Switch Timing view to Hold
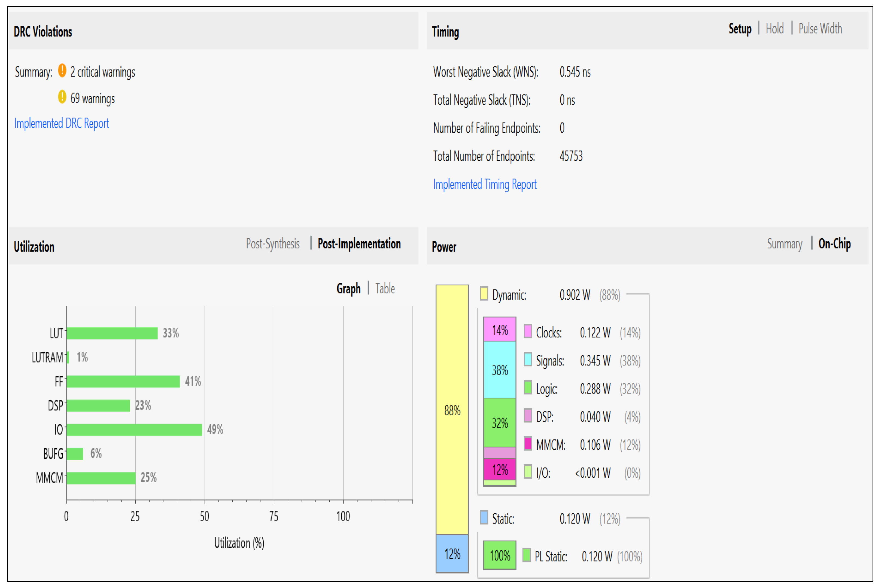The width and height of the screenshot is (878, 588). point(774,29)
